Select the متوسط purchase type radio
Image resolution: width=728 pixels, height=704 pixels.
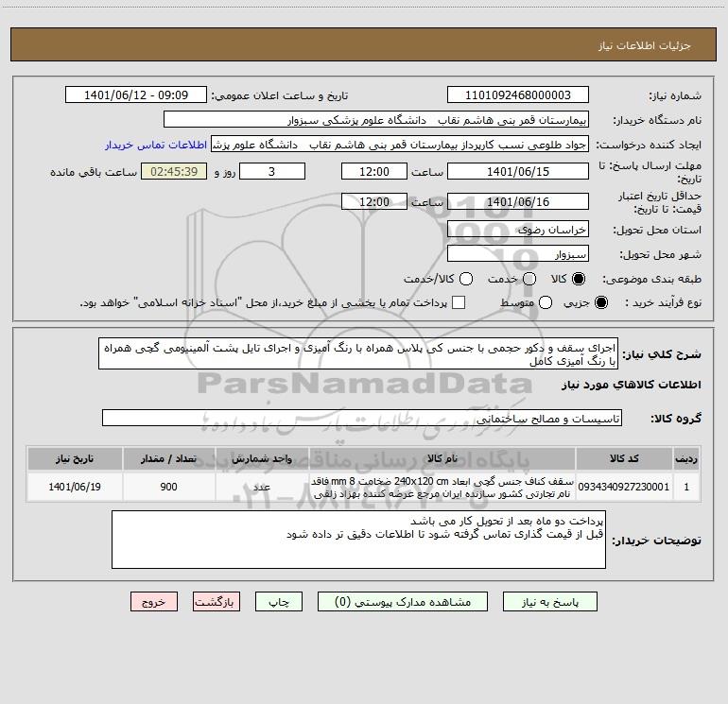(x=546, y=302)
